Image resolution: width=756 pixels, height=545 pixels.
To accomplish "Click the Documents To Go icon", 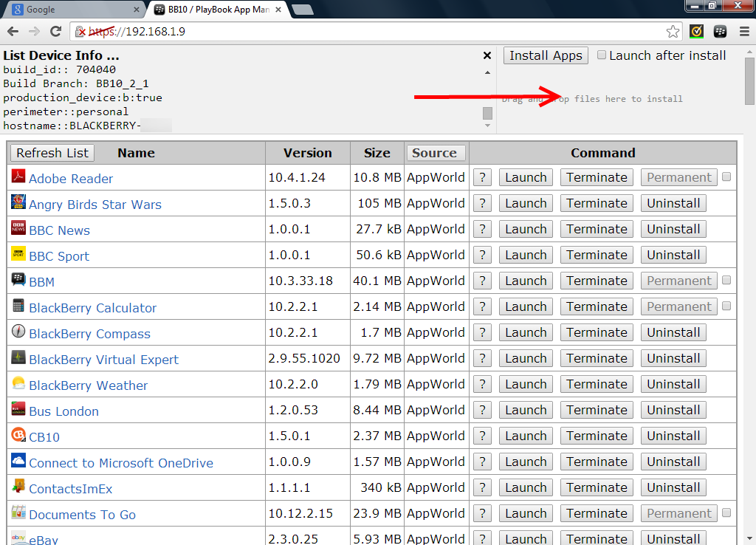I will click(18, 513).
